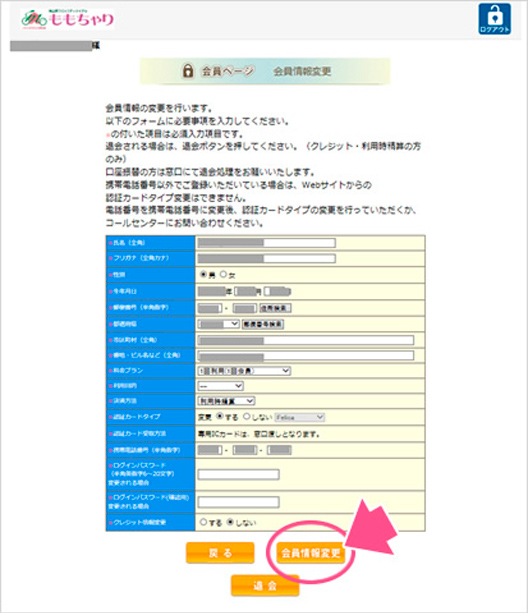Focus the フリガナ (全角カナ) field
The image size is (528, 613).
[267, 258]
